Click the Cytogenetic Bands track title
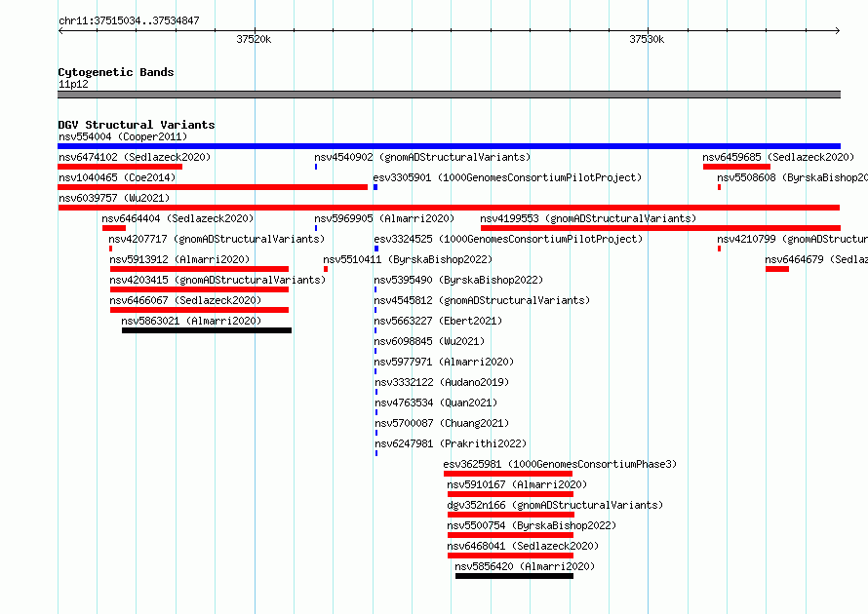 (116, 72)
